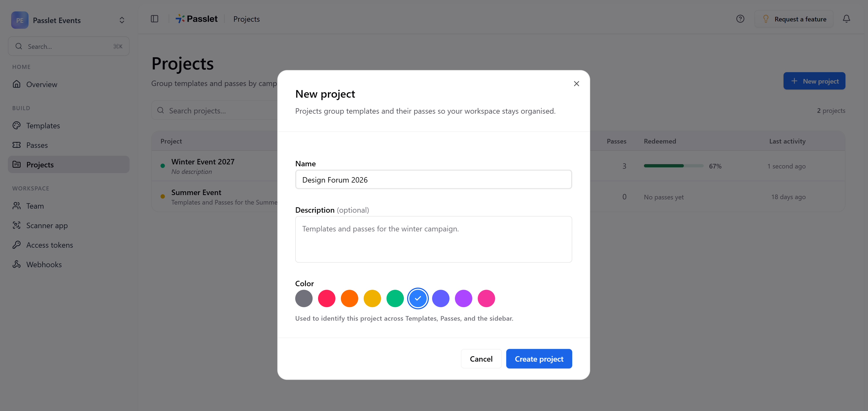Toggle the sidebar panel icon
Screen dimensions: 868x411
point(154,19)
